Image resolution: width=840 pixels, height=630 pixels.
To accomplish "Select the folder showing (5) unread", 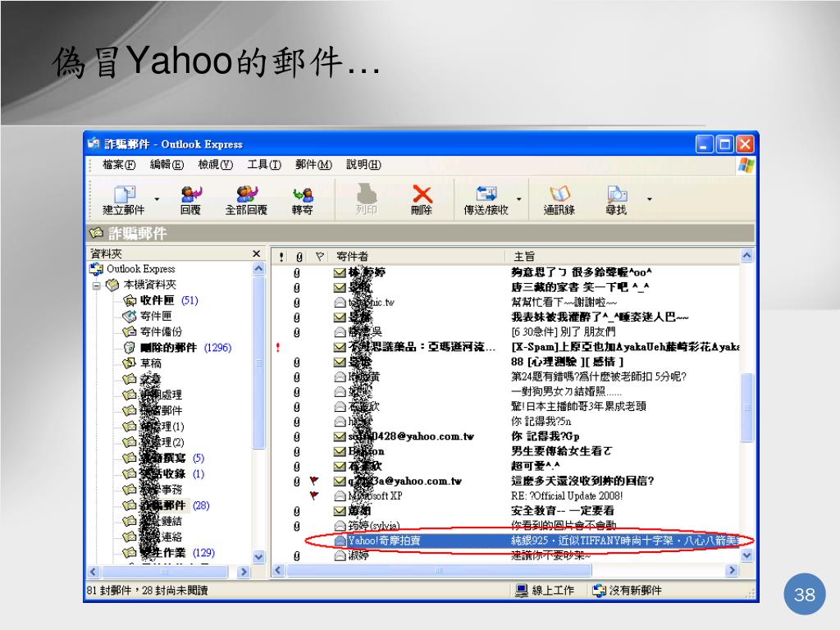I will [163, 458].
